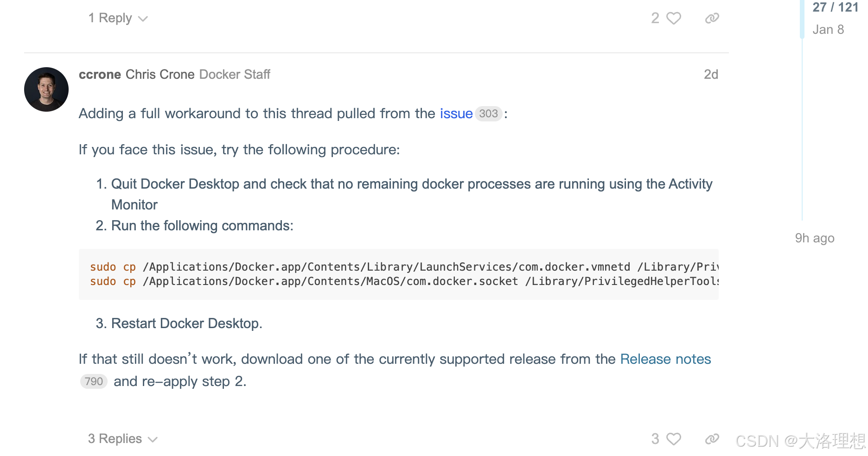The height and width of the screenshot is (456, 868).
Task: Click the Jan 8 timeline date
Action: [x=828, y=30]
